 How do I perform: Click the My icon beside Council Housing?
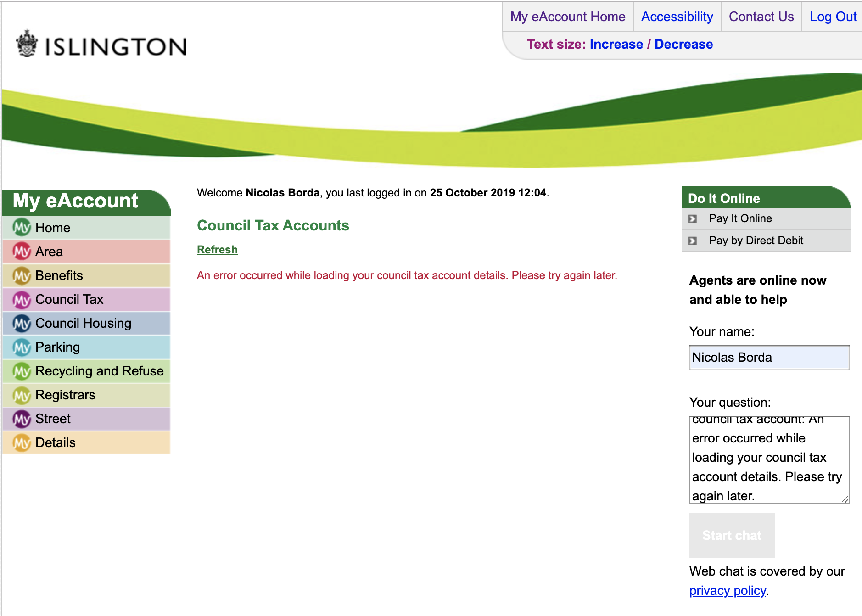click(x=22, y=323)
